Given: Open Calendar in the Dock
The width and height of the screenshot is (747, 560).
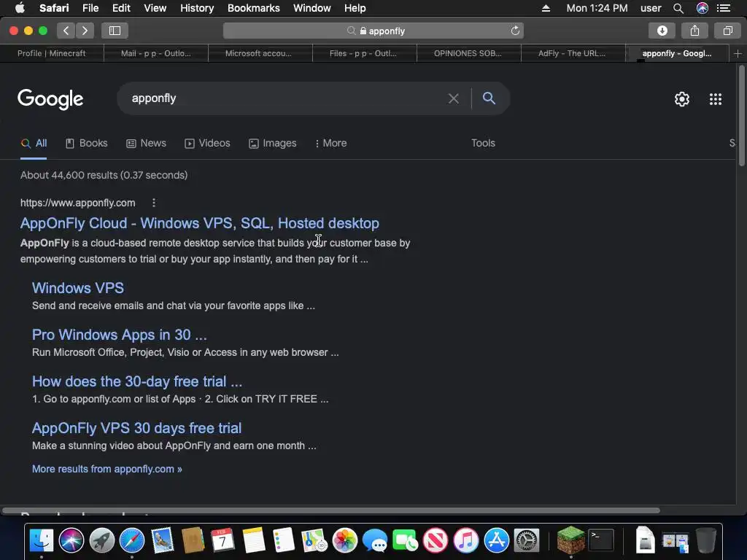Looking at the screenshot, I should coord(222,540).
